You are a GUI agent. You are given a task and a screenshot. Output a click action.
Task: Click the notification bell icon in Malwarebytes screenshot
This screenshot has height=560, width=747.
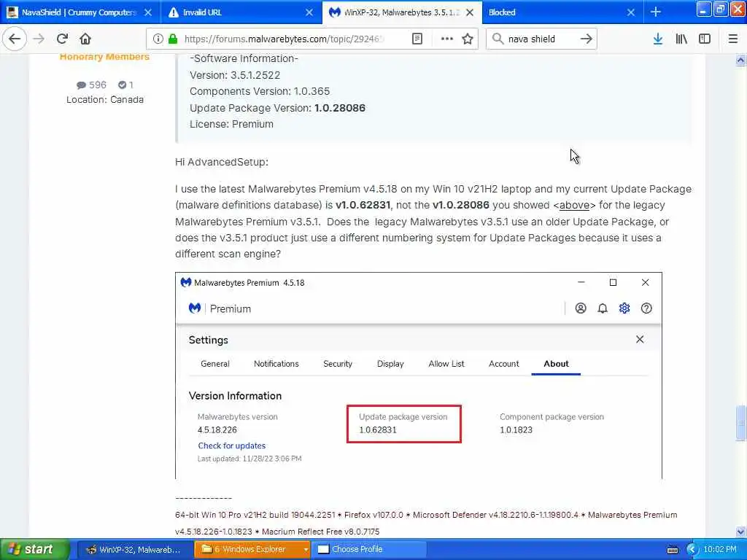click(603, 308)
